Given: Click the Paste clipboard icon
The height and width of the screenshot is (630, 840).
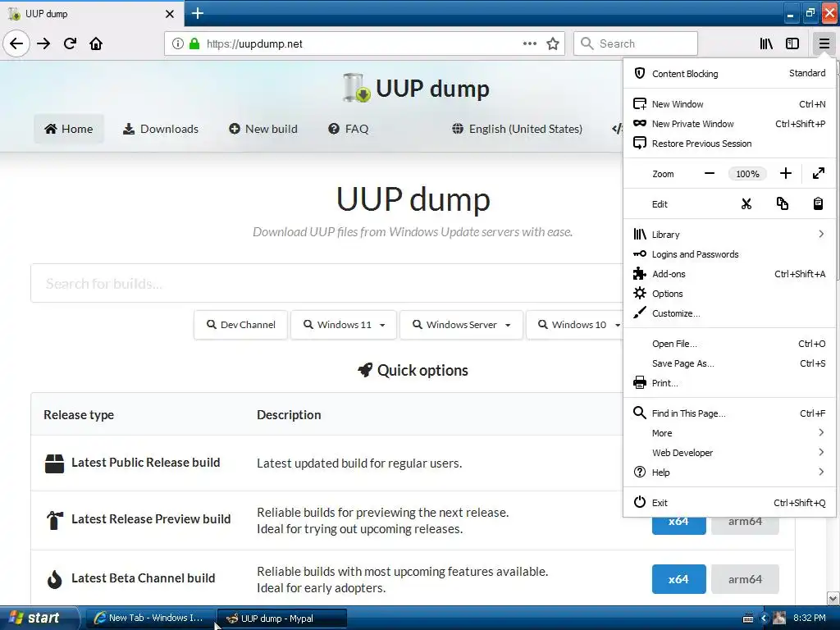Looking at the screenshot, I should click(818, 204).
